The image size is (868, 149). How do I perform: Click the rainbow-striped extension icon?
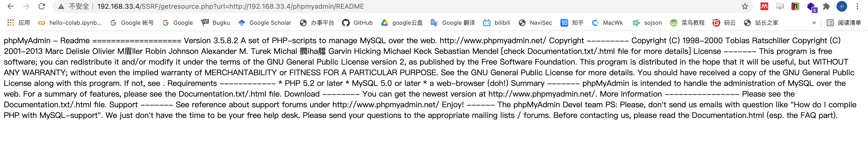pos(795,6)
